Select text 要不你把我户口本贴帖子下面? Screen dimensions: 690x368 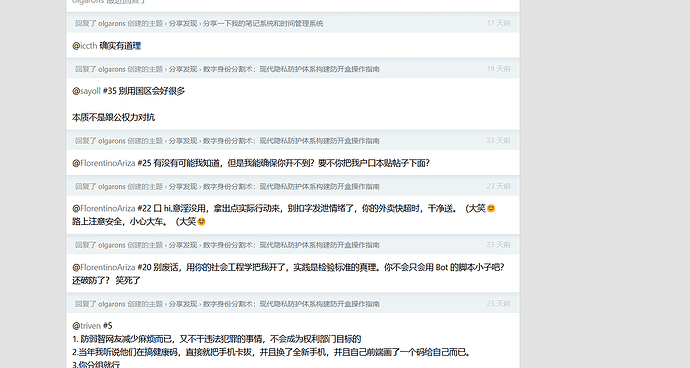click(x=374, y=163)
